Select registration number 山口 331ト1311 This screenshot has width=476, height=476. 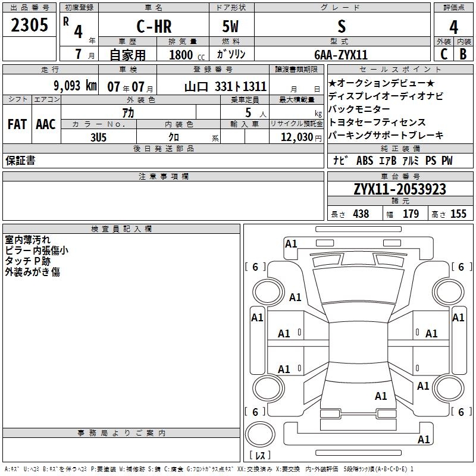226,87
